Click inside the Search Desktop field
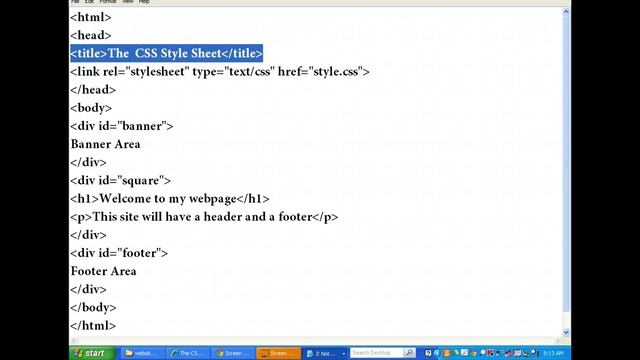 pos(376,353)
